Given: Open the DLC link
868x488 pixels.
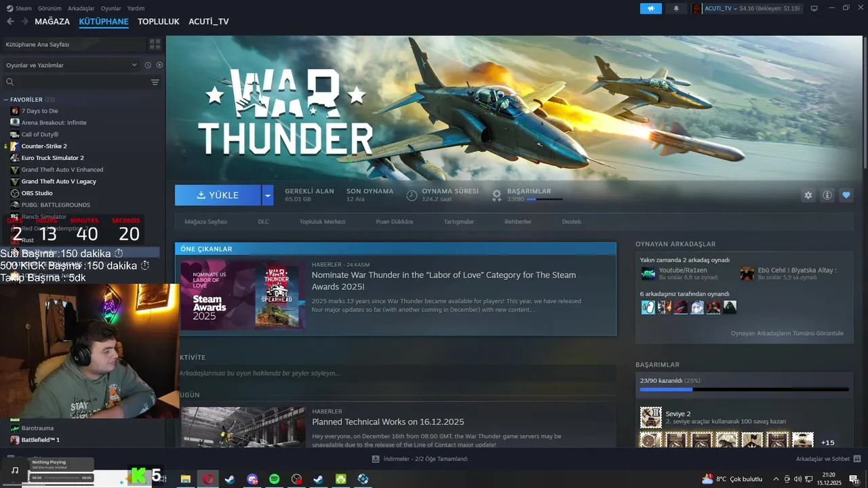Looking at the screenshot, I should [263, 222].
